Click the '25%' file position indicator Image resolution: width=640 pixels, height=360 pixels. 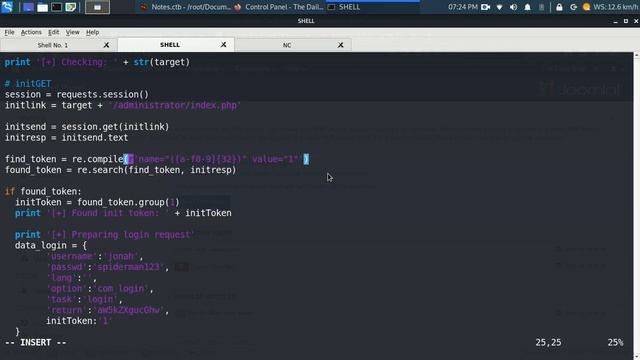(x=615, y=342)
